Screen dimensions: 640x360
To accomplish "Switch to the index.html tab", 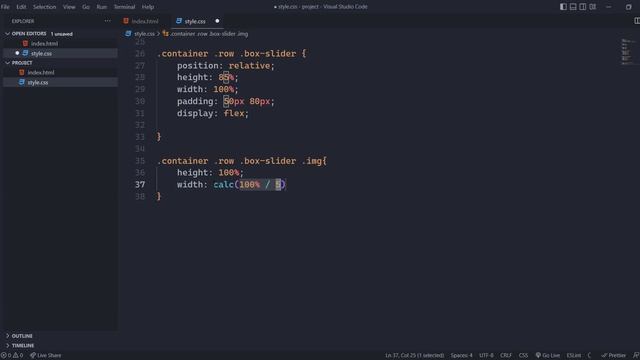I will tap(145, 21).
